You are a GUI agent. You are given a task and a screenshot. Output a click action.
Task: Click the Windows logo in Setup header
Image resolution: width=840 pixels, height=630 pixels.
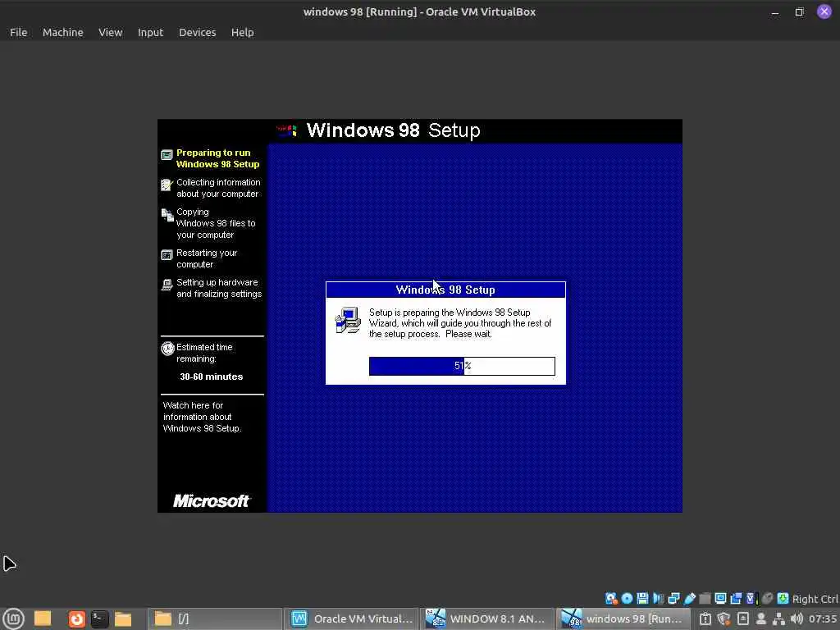286,130
